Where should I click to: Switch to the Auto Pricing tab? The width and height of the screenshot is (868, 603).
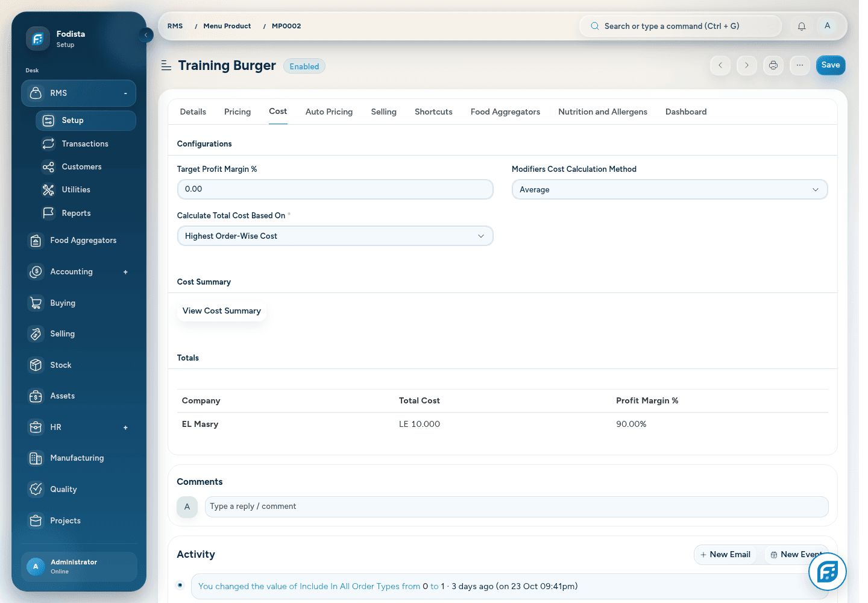329,112
